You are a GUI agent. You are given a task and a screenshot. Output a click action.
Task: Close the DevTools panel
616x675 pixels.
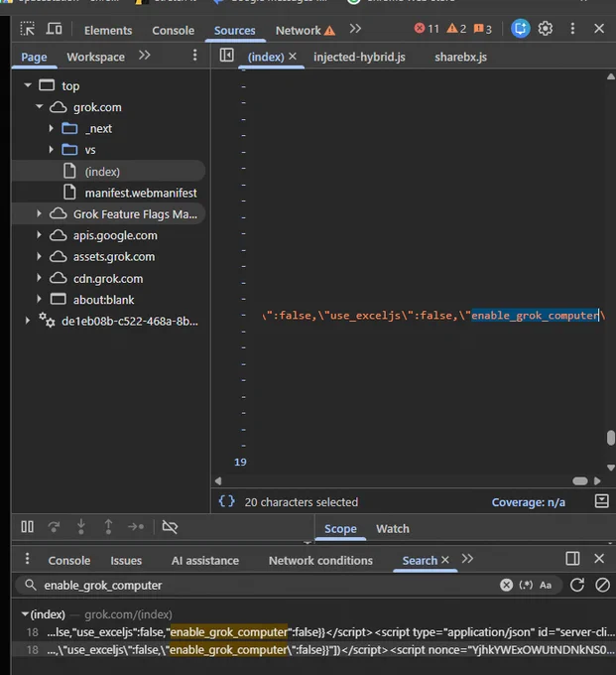(x=599, y=29)
